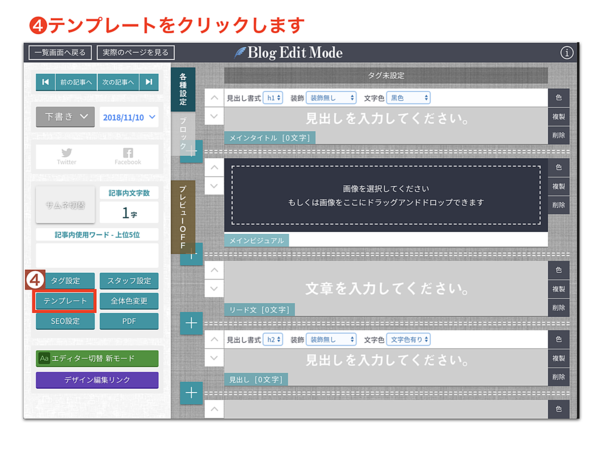Viewport: 600px width, 450px height.
Task: Click 全体色変更 button
Action: pyautogui.click(x=129, y=301)
